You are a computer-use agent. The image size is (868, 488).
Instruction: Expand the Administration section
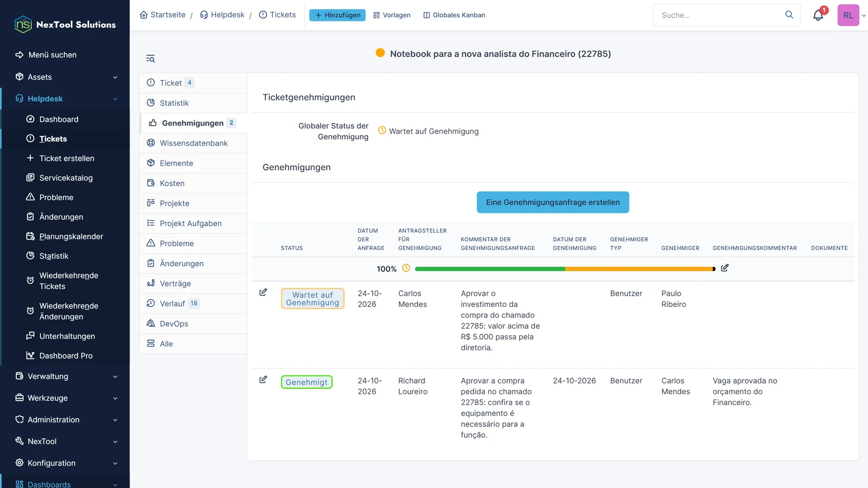point(65,420)
